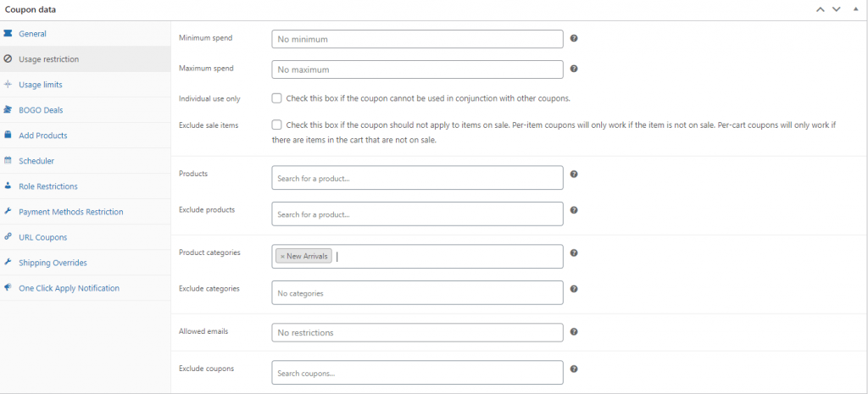
Task: Go to Payment Methods Restriction tab
Action: click(70, 212)
